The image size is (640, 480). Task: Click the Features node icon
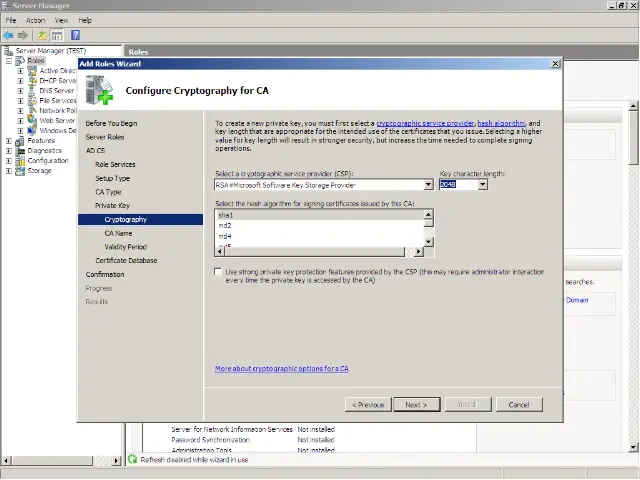pyautogui.click(x=21, y=141)
